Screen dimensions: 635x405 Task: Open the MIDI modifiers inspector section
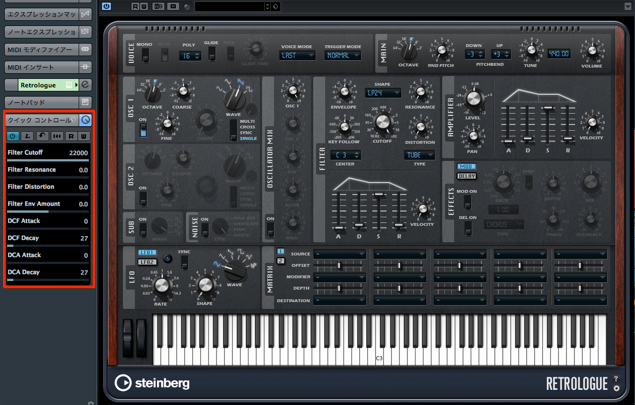pyautogui.click(x=41, y=49)
